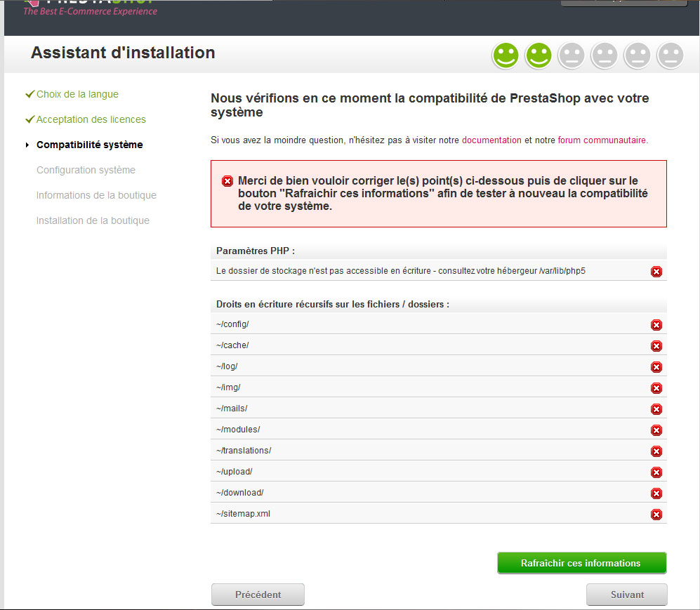The width and height of the screenshot is (700, 610).
Task: Click red error icon beside ~/modules/
Action: coord(656,430)
